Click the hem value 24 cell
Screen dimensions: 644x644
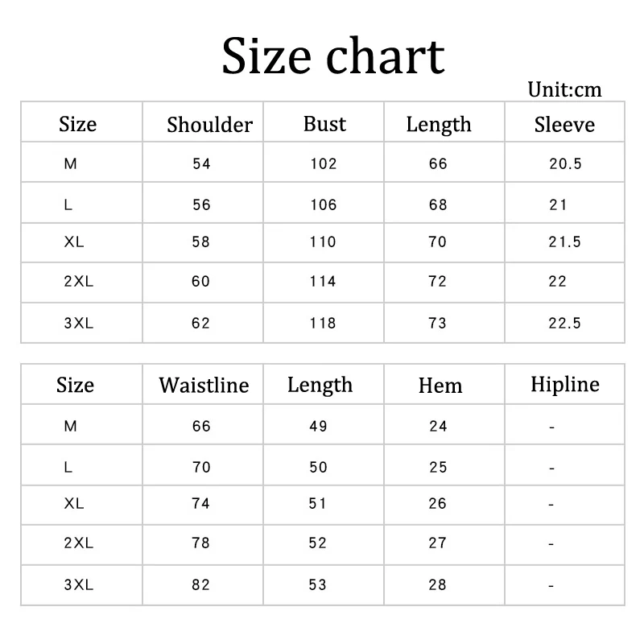click(438, 427)
